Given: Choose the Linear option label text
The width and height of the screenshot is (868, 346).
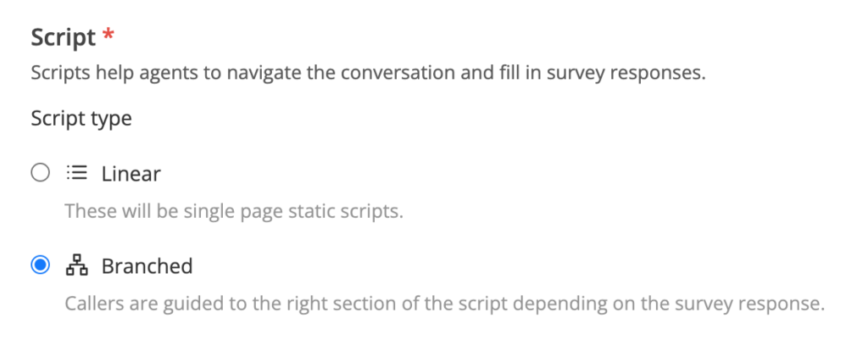Looking at the screenshot, I should 131,174.
